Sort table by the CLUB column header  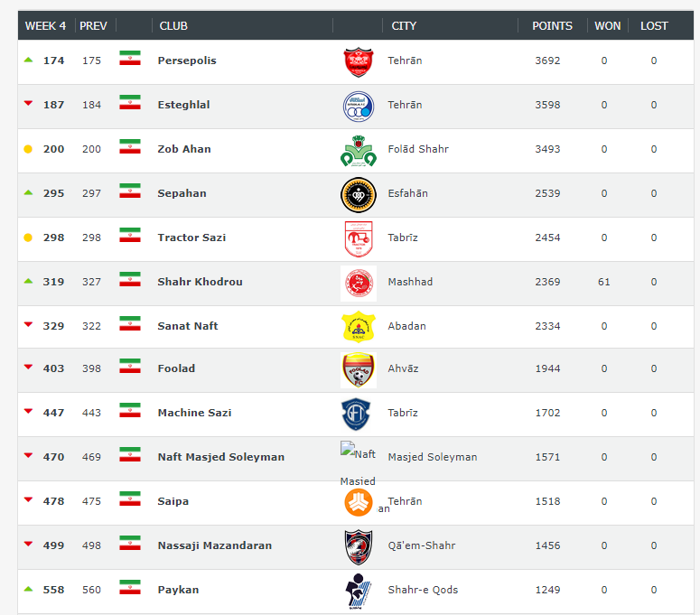(173, 26)
